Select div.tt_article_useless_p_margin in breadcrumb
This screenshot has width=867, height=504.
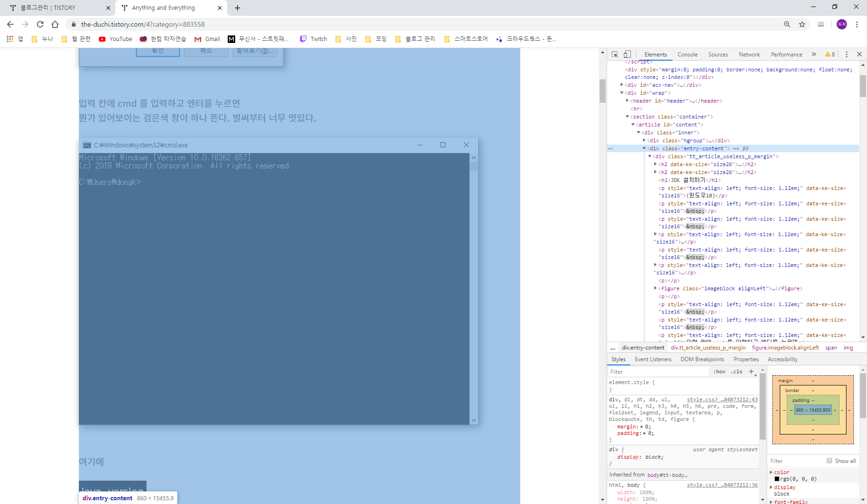pyautogui.click(x=708, y=348)
